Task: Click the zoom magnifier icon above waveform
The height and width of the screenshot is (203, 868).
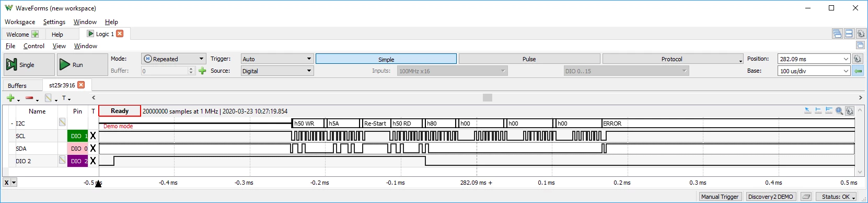Action: (839, 111)
